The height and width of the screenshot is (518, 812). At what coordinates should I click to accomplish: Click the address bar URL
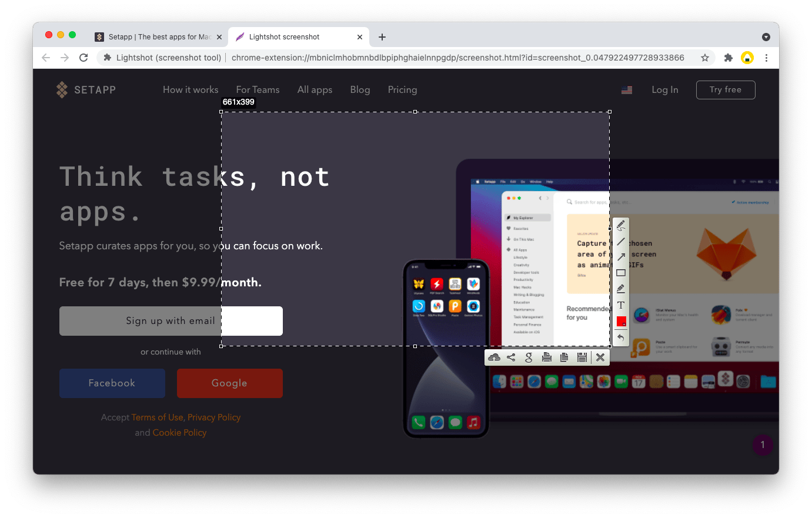point(457,58)
